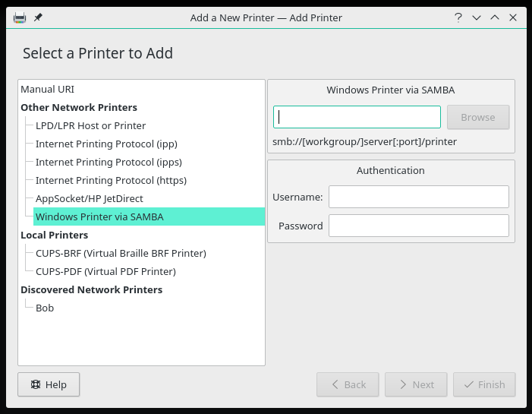Click the printer icon in title bar
This screenshot has width=532, height=414.
pos(20,17)
